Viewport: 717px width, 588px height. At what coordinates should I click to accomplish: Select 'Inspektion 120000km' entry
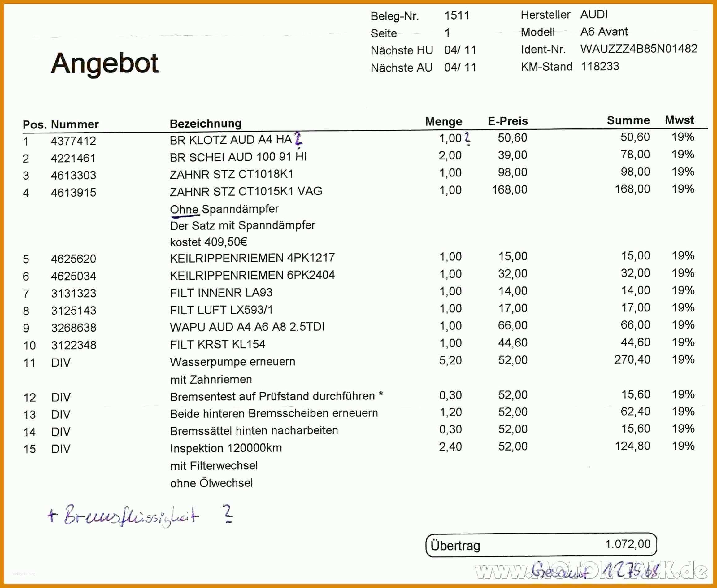(226, 448)
